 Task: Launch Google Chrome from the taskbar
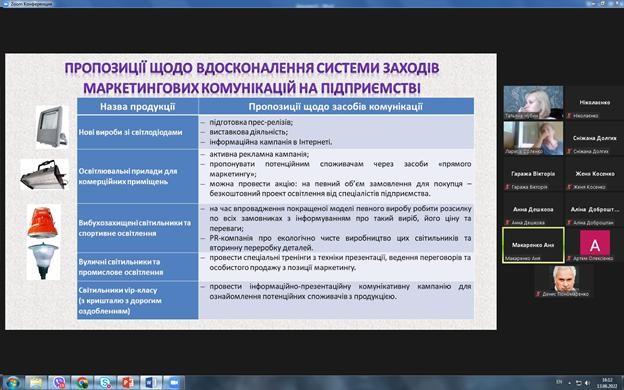click(x=82, y=383)
